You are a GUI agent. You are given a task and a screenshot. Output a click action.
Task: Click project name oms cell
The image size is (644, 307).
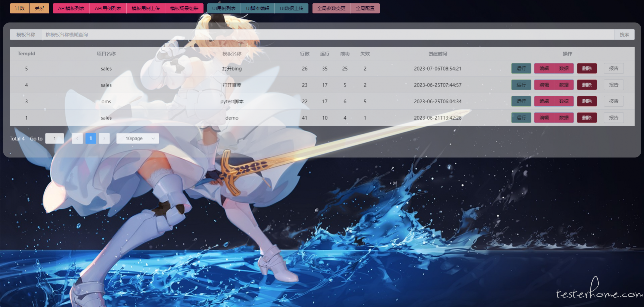[x=106, y=101]
